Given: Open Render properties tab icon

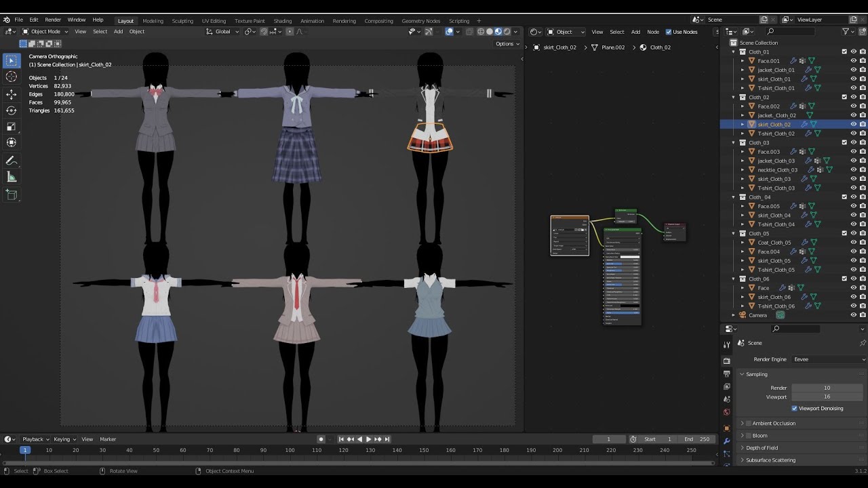Looking at the screenshot, I should 727,361.
